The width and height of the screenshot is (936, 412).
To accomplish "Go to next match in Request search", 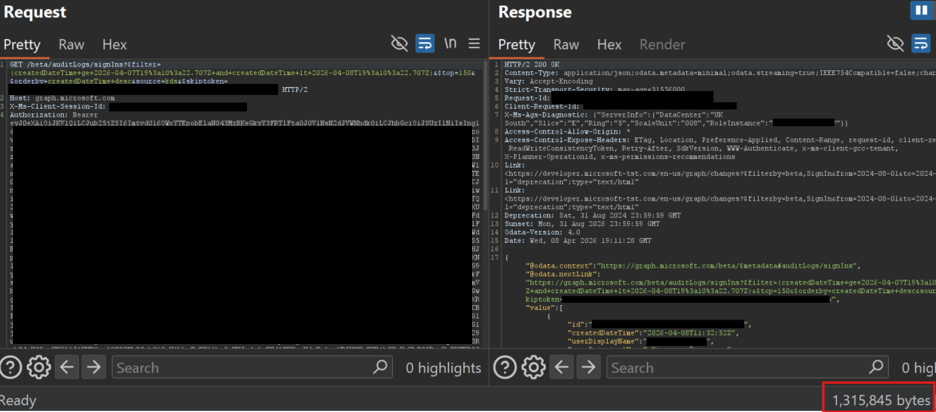I will 93,367.
